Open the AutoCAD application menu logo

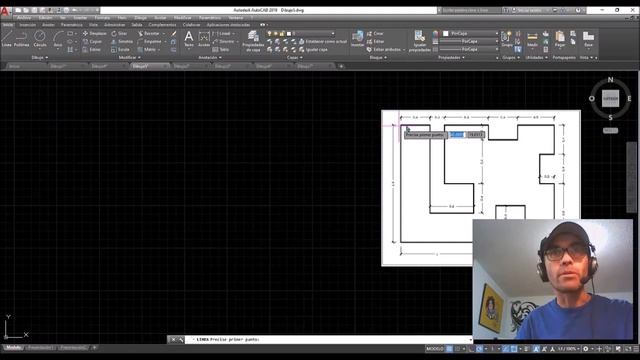4,11
